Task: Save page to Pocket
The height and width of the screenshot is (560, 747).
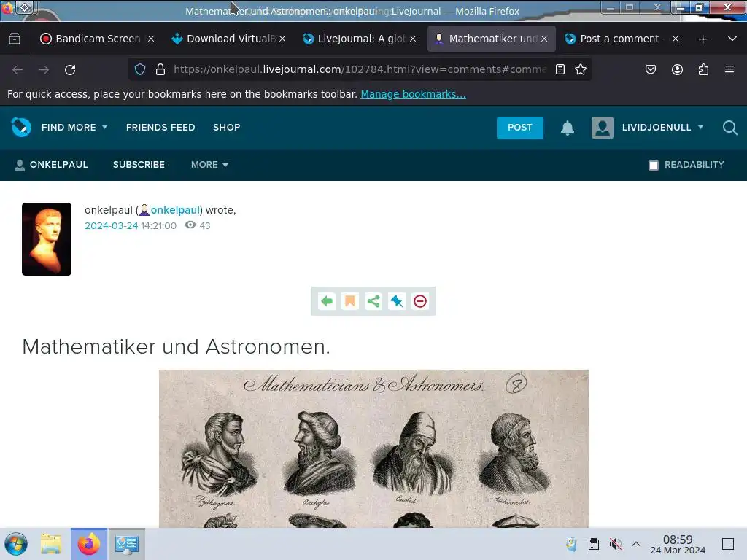Action: tap(650, 69)
